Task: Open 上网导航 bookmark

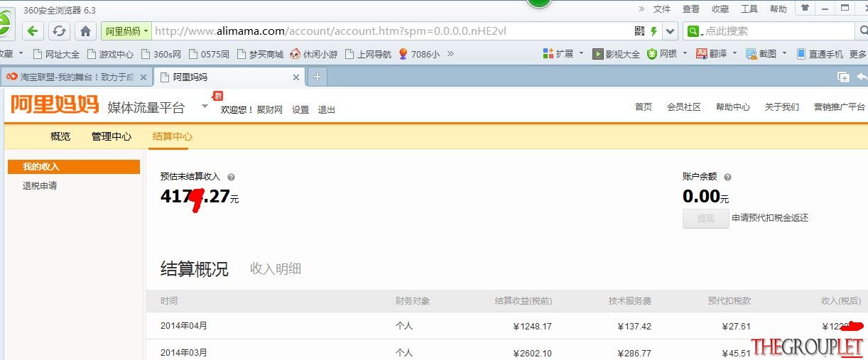Action: (x=368, y=54)
